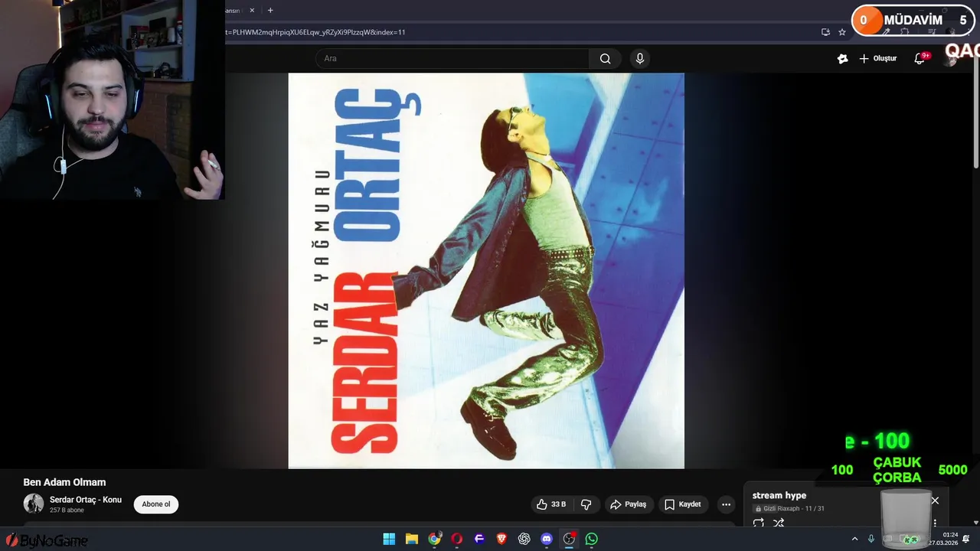Viewport: 980px width, 551px height.
Task: Open the purple F app in taskbar
Action: coord(479,539)
